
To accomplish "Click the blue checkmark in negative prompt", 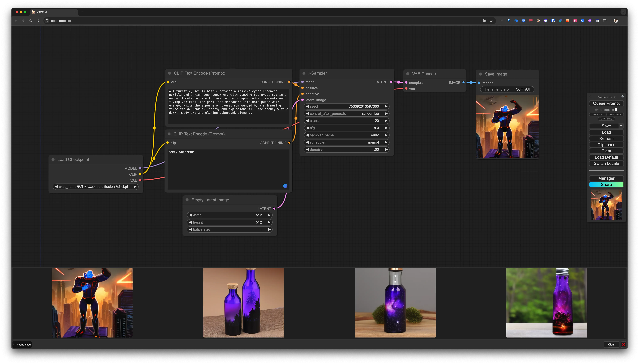I will 285,186.
